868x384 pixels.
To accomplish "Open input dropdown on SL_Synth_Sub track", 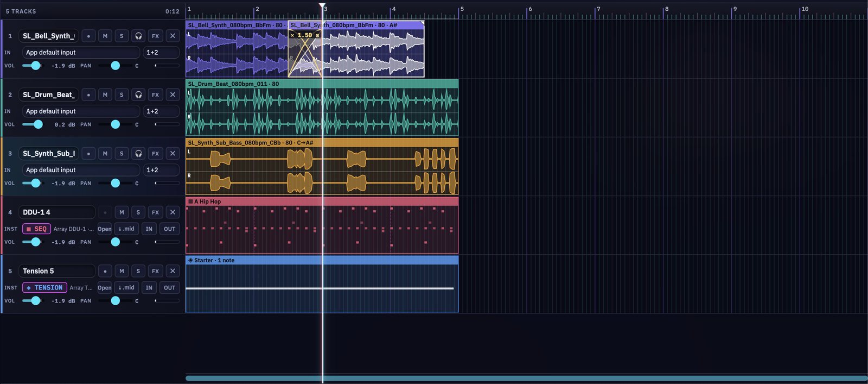I will tap(81, 169).
